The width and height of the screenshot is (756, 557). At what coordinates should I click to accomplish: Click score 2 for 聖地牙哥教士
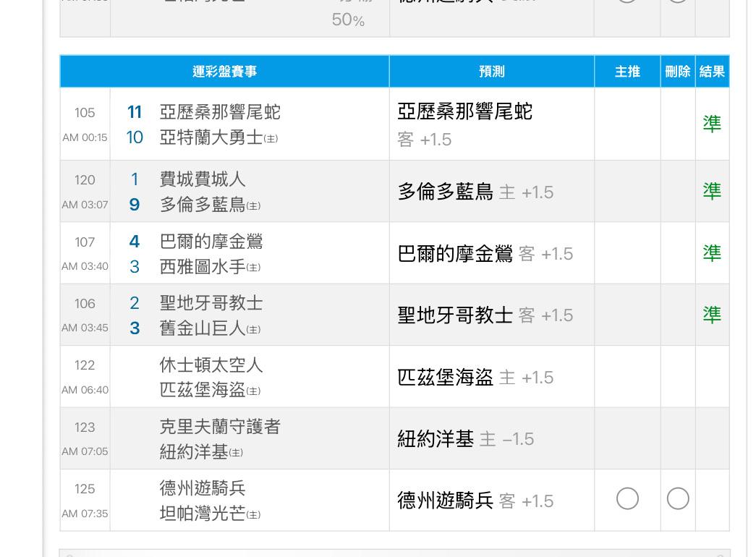[135, 303]
